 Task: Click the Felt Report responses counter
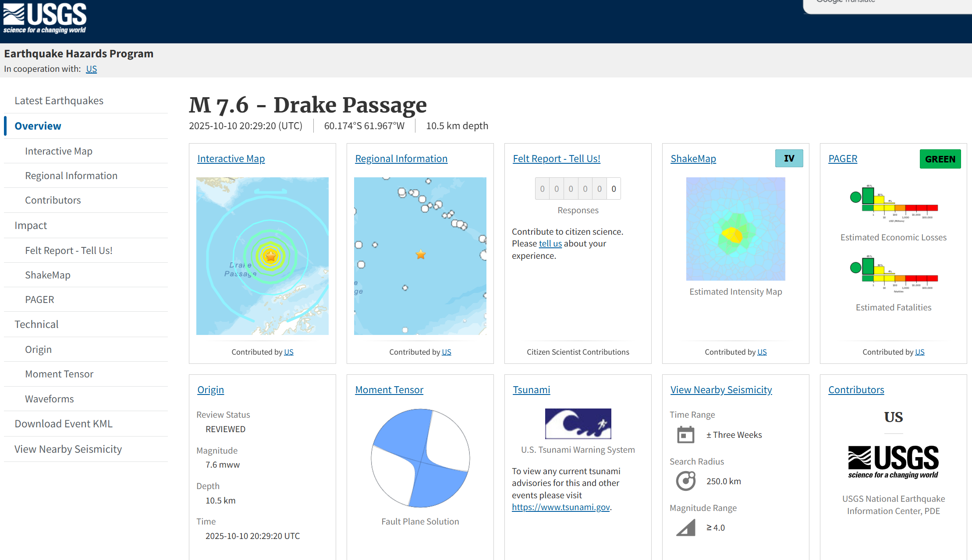[578, 189]
